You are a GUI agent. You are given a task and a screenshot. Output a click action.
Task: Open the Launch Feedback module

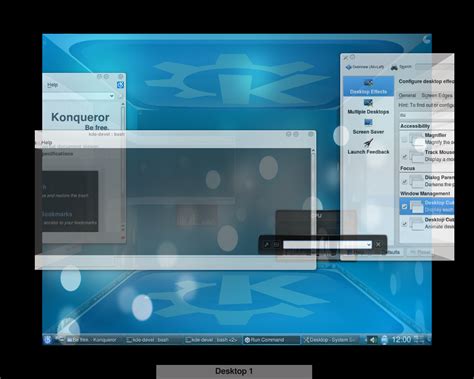368,147
